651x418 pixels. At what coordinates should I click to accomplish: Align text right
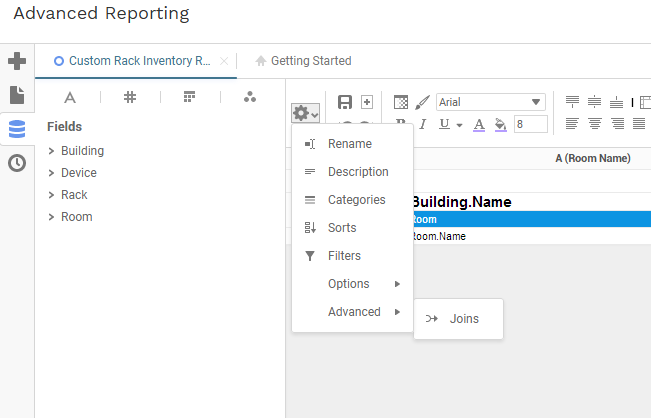point(617,124)
